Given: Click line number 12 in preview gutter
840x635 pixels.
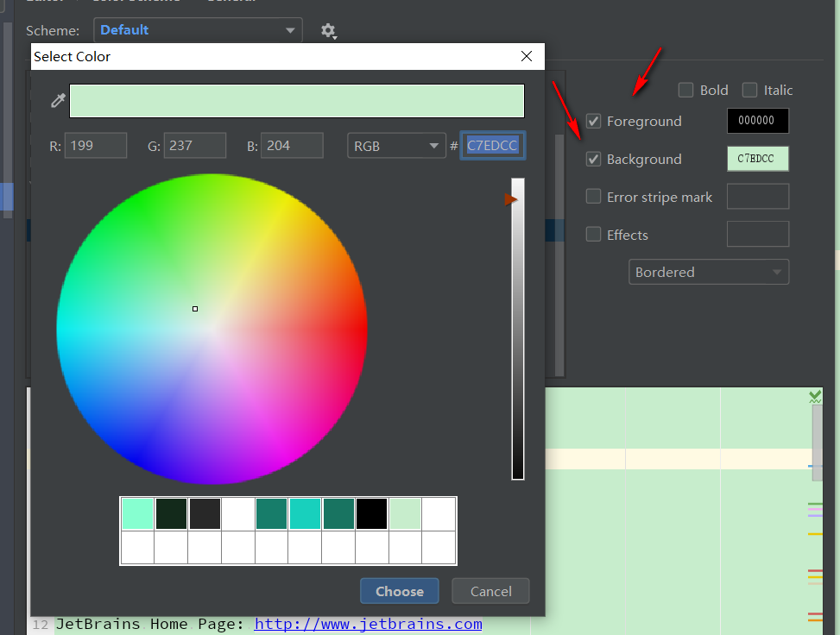Looking at the screenshot, I should [x=41, y=625].
